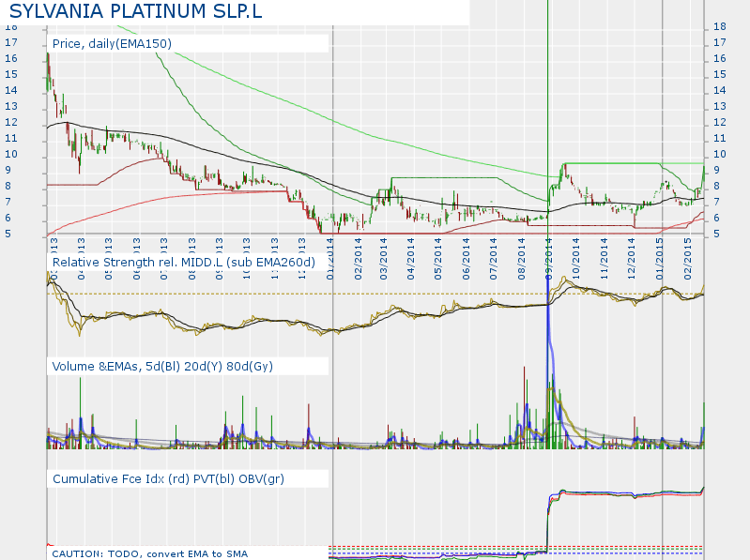
Task: Select the 06/2014 date label
Action: point(466,259)
